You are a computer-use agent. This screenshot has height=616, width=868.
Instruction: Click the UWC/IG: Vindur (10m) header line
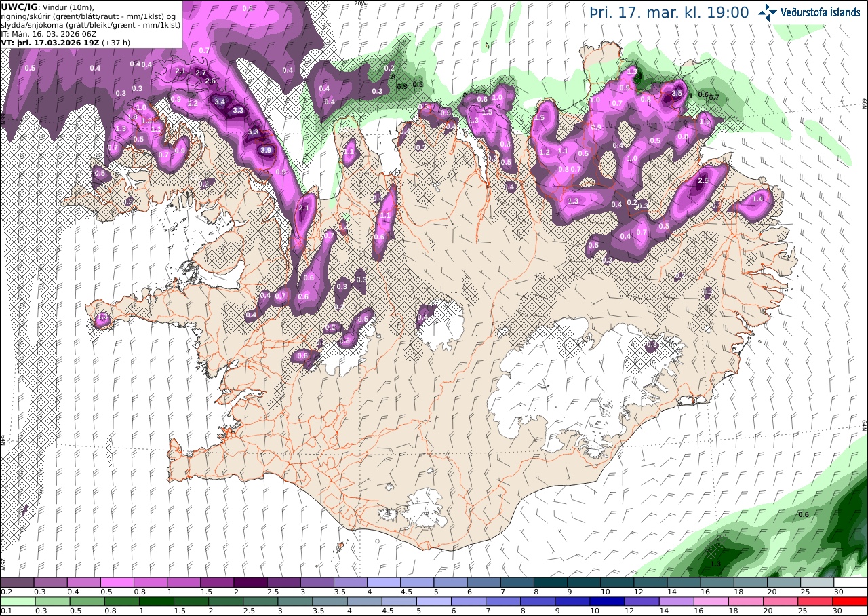[47, 6]
